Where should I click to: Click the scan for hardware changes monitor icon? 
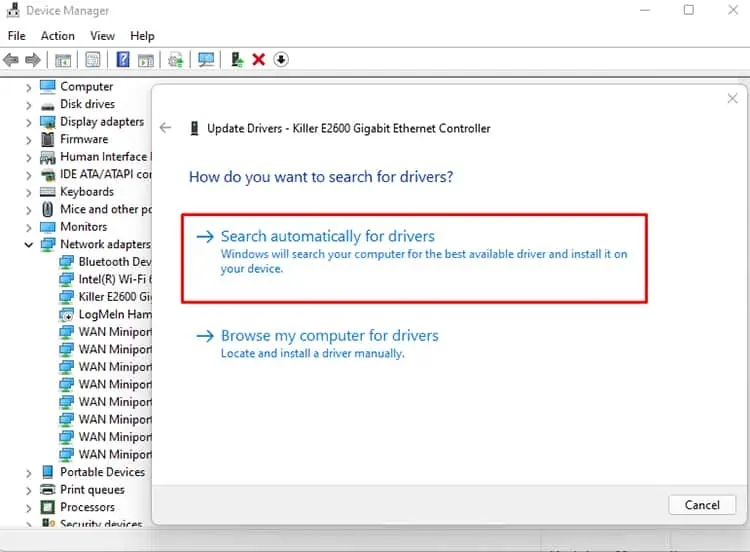(x=207, y=60)
